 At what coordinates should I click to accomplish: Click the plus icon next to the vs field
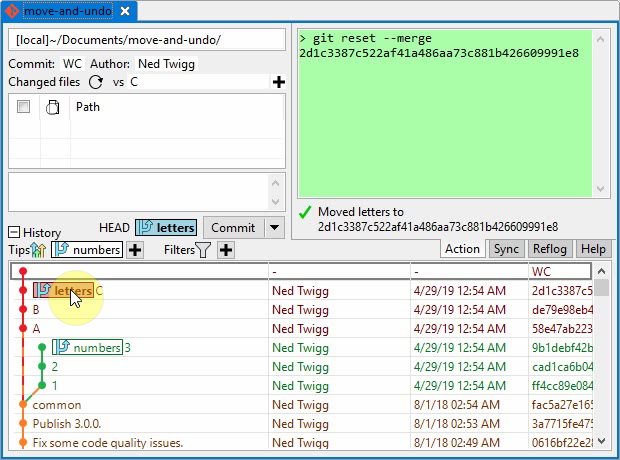point(279,82)
